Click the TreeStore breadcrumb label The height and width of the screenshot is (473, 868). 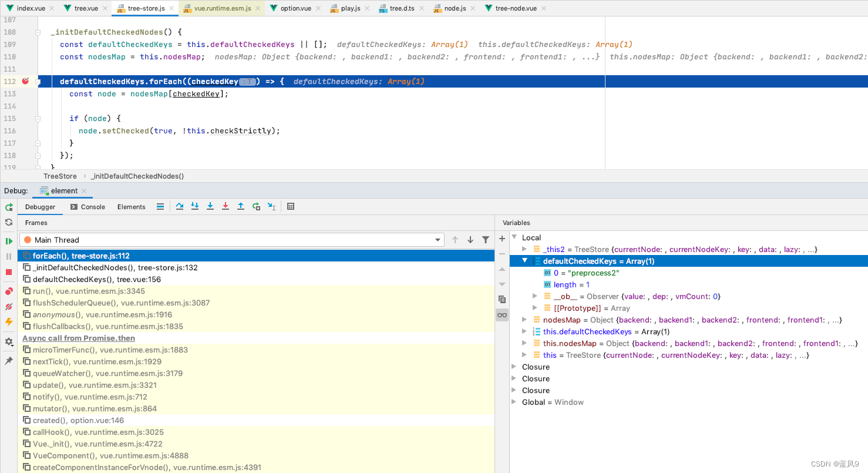tap(59, 176)
